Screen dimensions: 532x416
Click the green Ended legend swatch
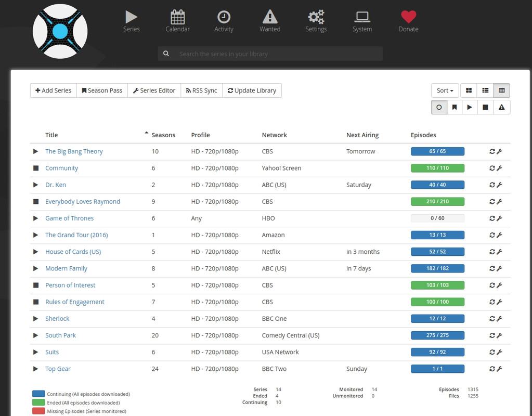click(38, 402)
